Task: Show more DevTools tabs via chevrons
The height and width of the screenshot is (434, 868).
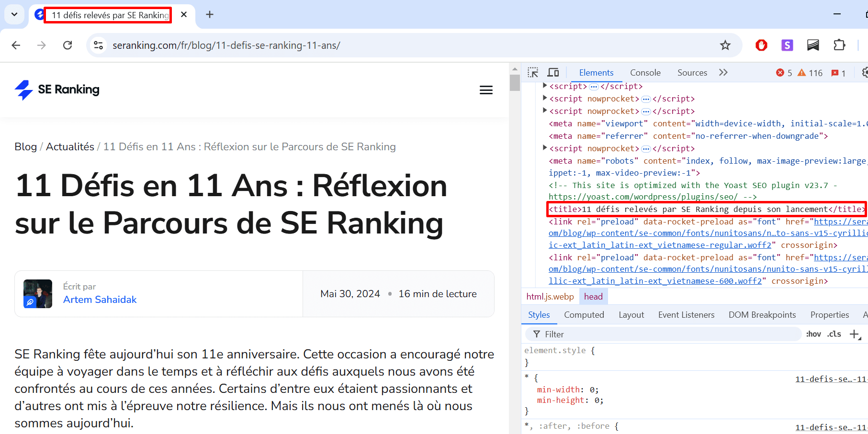Action: pos(723,72)
